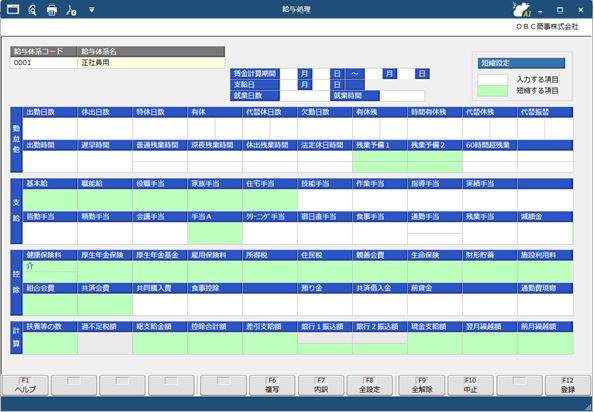This screenshot has width=594, height=412.
Task: Open F7 内訳 details
Action: 321,385
